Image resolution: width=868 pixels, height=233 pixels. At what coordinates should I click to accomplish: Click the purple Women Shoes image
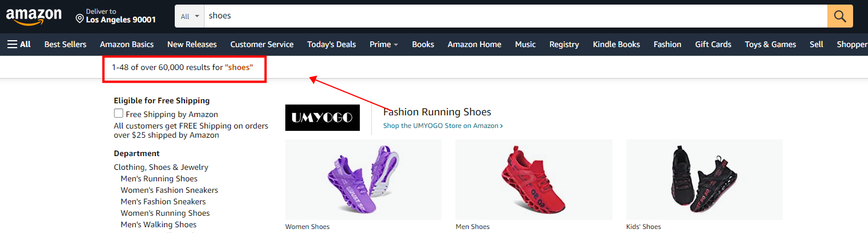[x=363, y=179]
